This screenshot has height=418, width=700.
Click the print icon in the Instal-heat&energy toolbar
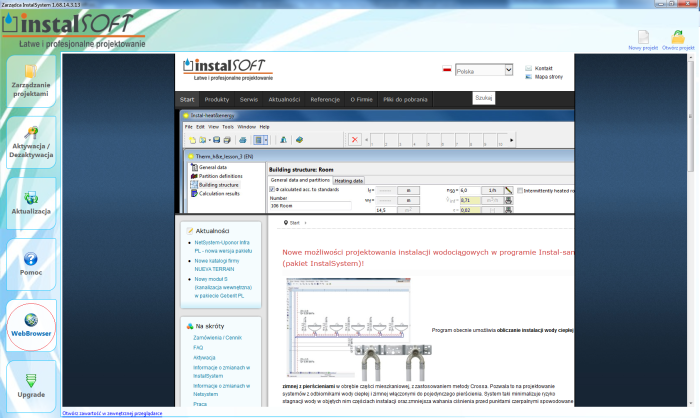242,140
